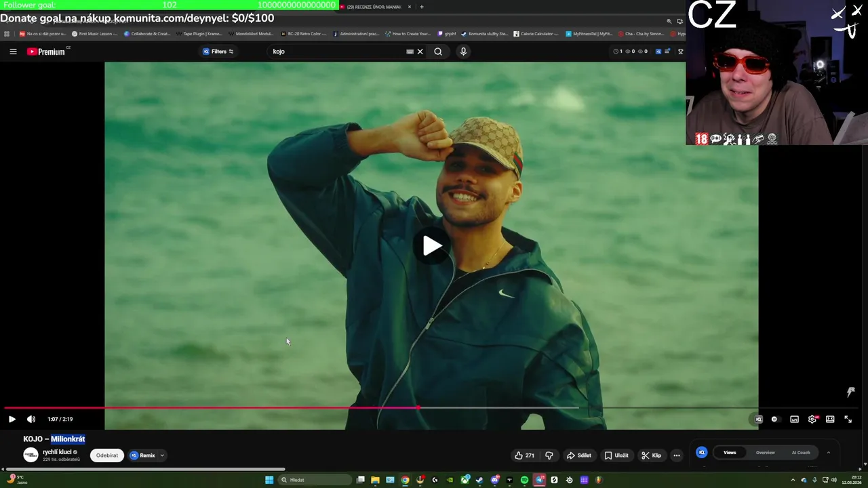Open the rychlí kluci channel name link

[57, 452]
